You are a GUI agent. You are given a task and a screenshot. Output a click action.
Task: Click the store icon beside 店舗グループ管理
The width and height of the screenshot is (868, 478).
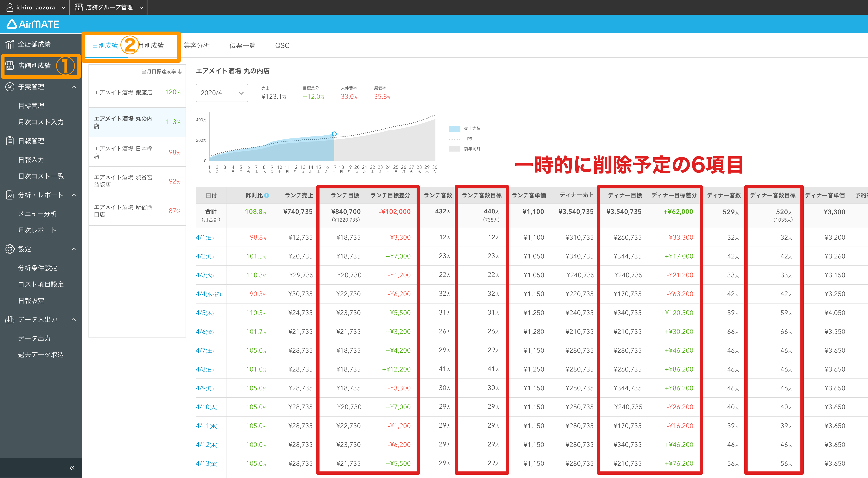[x=79, y=7]
